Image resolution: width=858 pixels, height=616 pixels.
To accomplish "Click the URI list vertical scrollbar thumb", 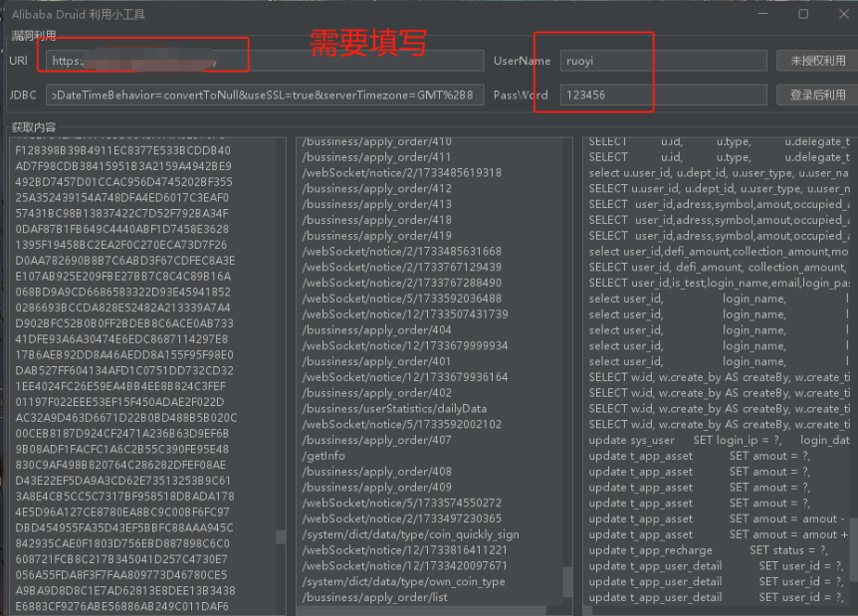I will point(568,580).
